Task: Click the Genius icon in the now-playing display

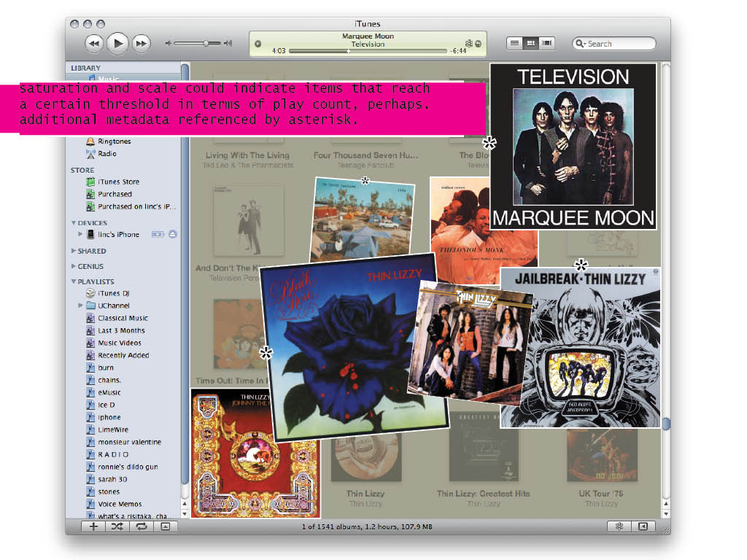Action: tap(469, 43)
